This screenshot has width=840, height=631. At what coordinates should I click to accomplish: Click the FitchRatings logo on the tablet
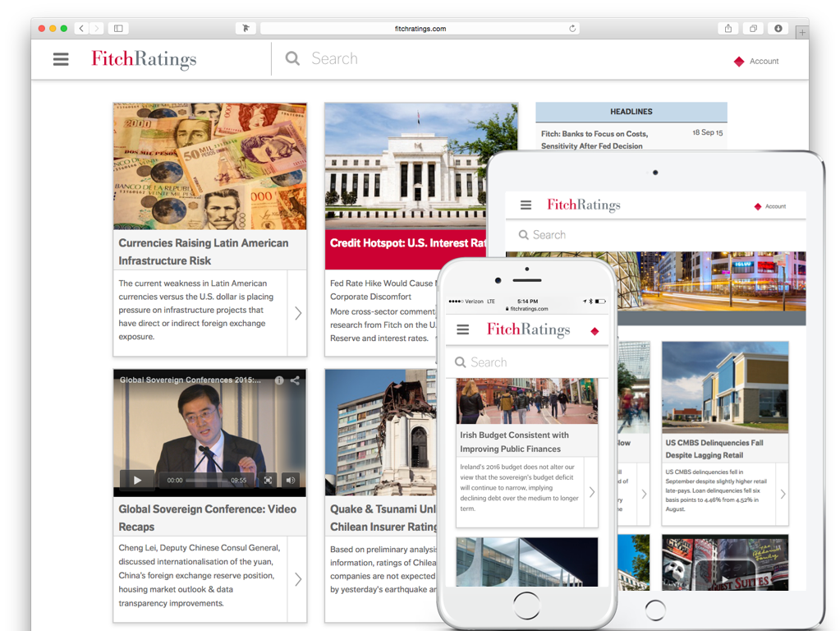[583, 205]
